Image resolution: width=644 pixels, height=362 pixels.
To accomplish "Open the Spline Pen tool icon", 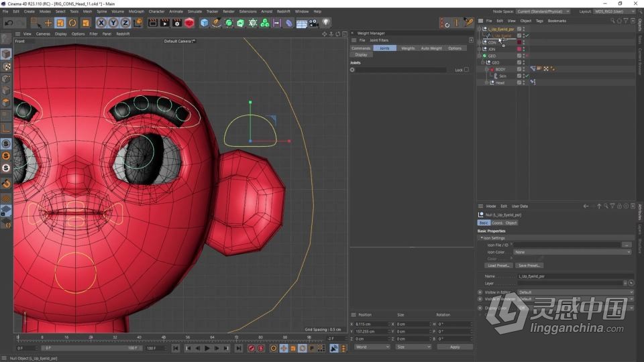I will pos(217,23).
